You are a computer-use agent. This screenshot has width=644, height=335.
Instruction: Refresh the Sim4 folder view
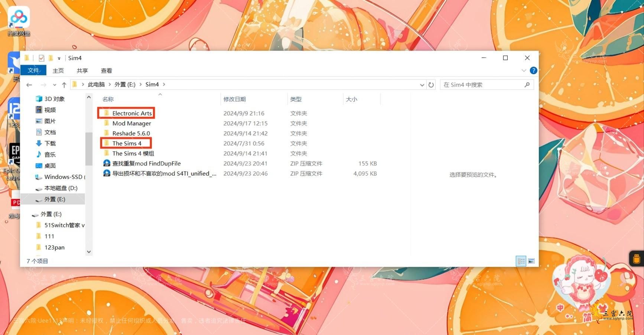point(431,85)
